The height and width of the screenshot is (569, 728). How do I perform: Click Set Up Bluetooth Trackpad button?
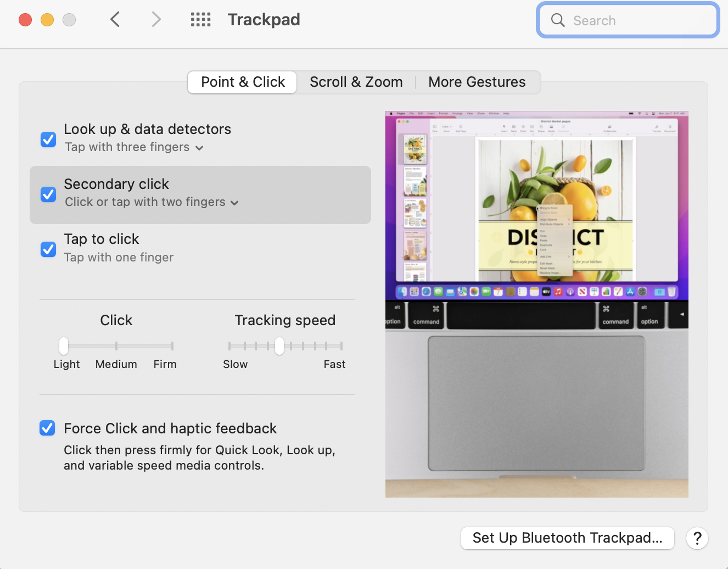coord(568,538)
